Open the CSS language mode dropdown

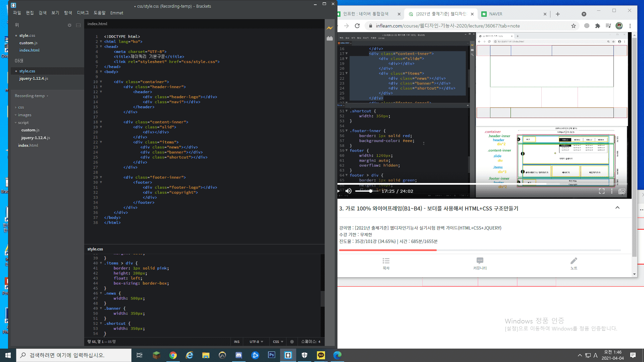point(278,342)
